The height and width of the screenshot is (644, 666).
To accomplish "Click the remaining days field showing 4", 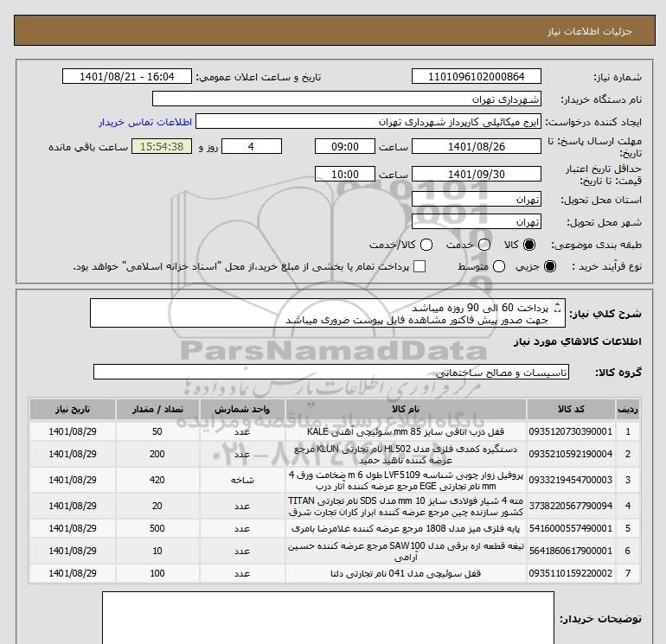I will coord(252,146).
